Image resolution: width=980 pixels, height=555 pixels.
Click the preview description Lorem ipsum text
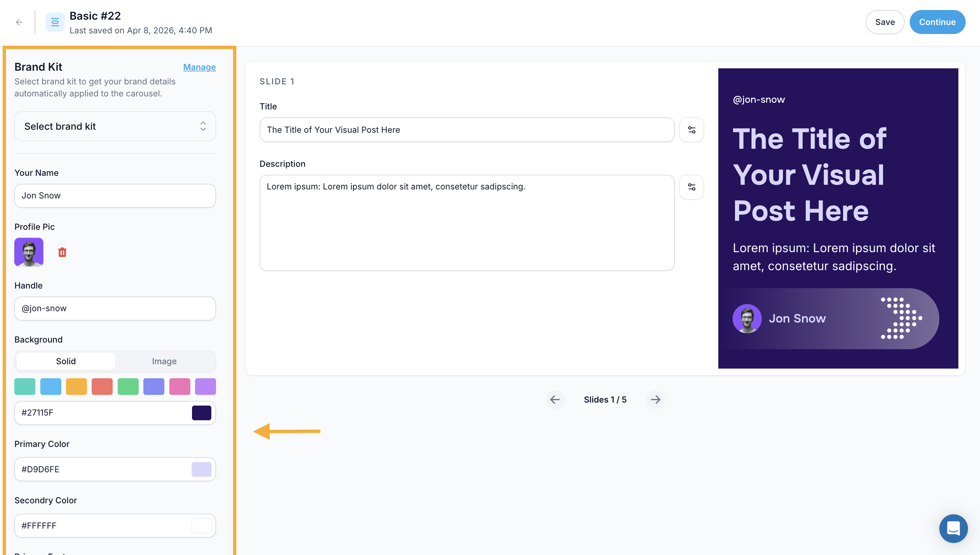point(834,257)
